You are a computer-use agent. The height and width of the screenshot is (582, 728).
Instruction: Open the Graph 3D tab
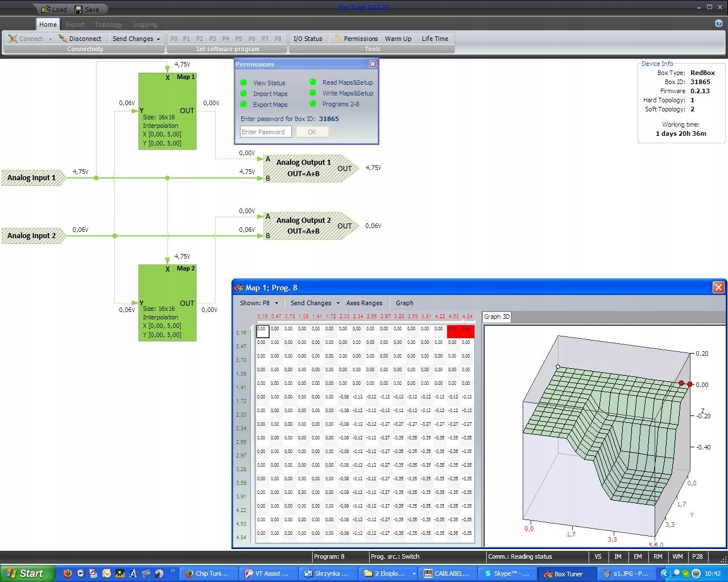point(497,317)
